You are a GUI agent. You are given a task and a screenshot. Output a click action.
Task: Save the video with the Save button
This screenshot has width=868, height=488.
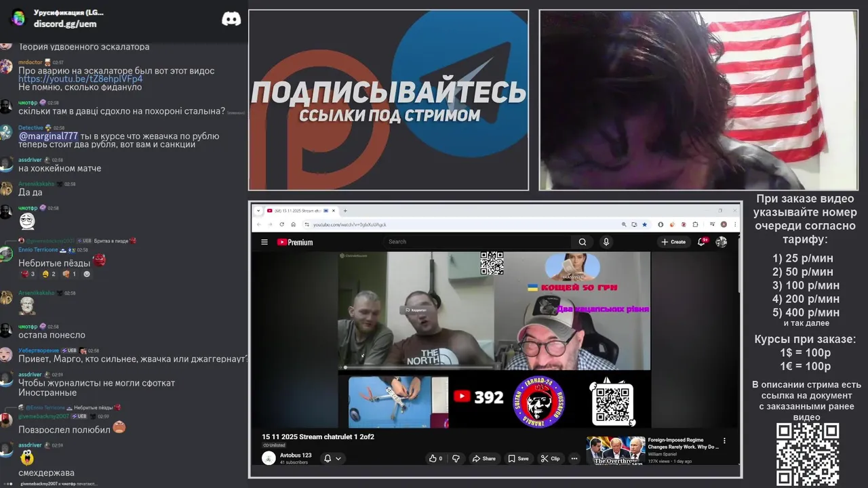[519, 459]
